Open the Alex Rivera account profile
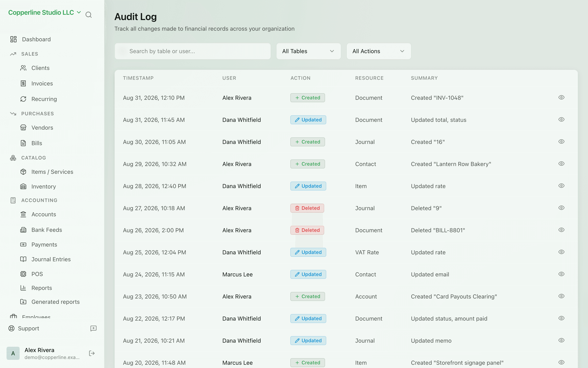The image size is (588, 368). [x=43, y=353]
